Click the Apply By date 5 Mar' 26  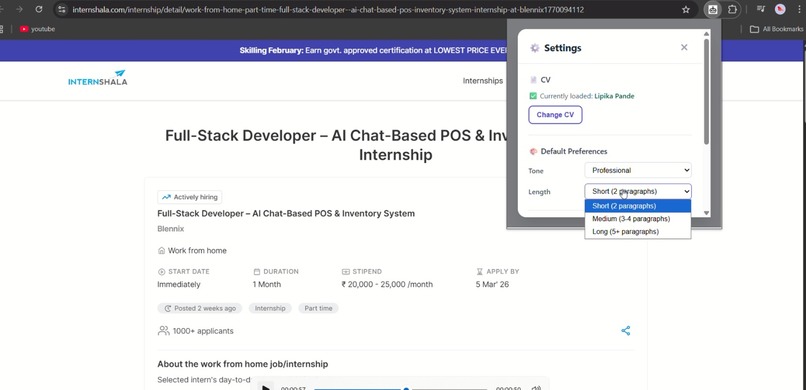492,284
